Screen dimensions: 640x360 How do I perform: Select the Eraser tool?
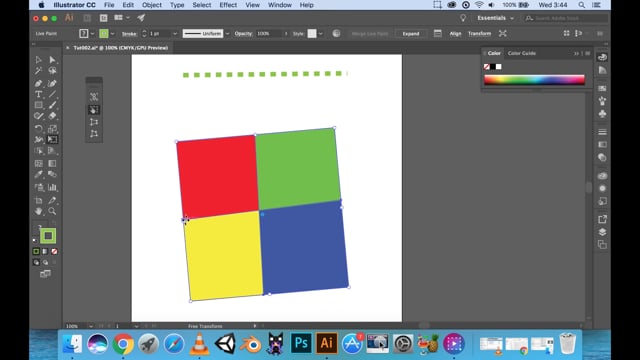pos(52,116)
